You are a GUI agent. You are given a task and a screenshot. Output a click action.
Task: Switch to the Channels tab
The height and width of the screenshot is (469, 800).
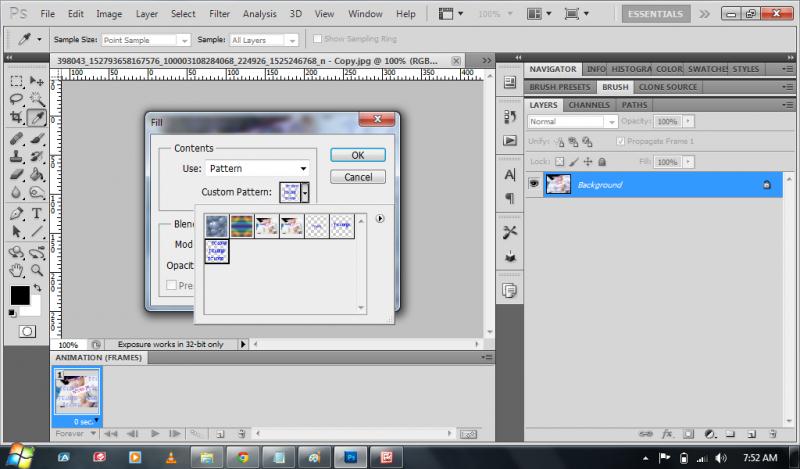[590, 105]
